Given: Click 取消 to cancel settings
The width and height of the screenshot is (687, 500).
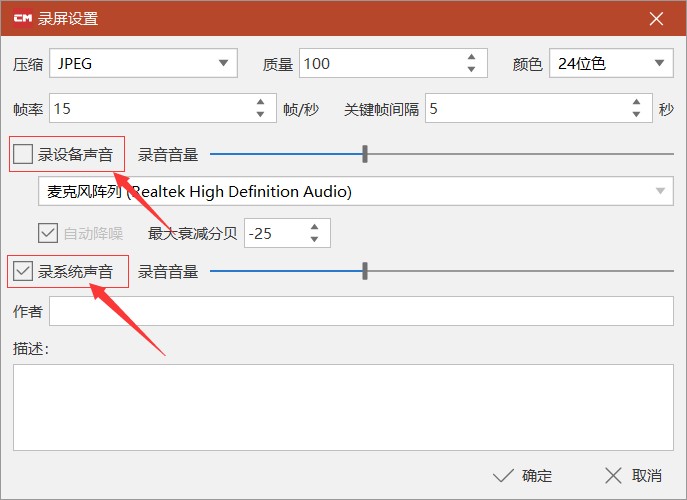Looking at the screenshot, I should [633, 475].
